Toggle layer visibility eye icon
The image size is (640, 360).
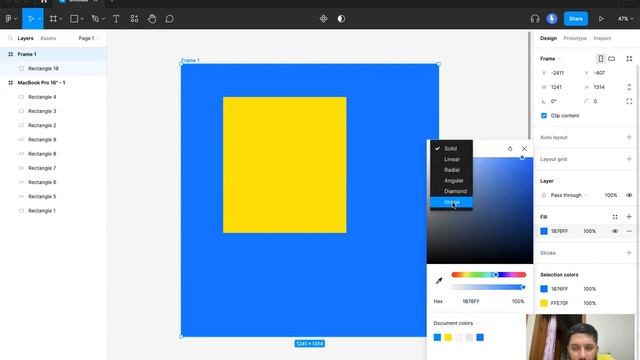tap(629, 195)
